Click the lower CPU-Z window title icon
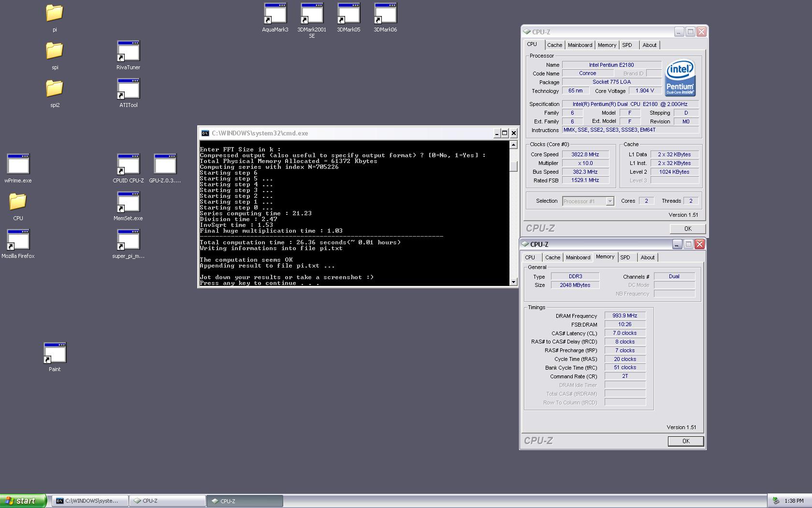Viewport: 812px width, 508px height. click(525, 244)
